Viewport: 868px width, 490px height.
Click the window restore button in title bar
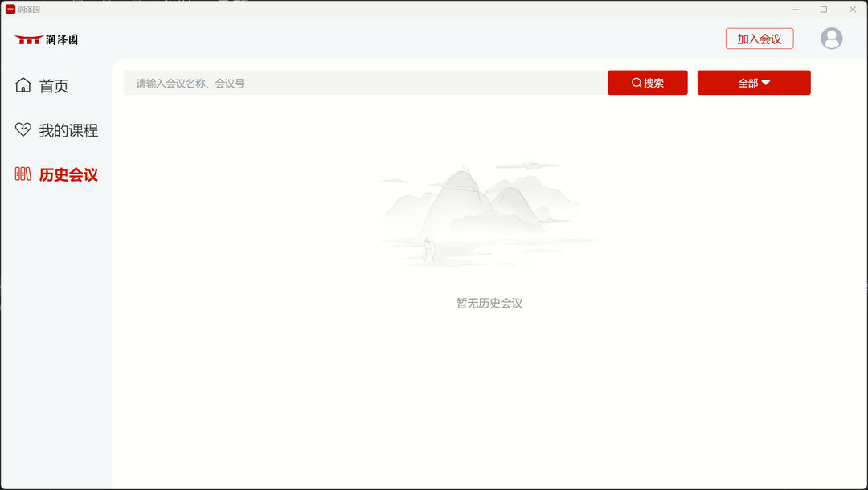[822, 9]
